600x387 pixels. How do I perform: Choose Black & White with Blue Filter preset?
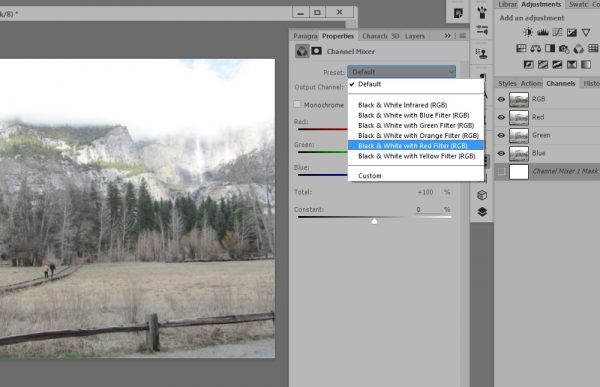click(416, 115)
